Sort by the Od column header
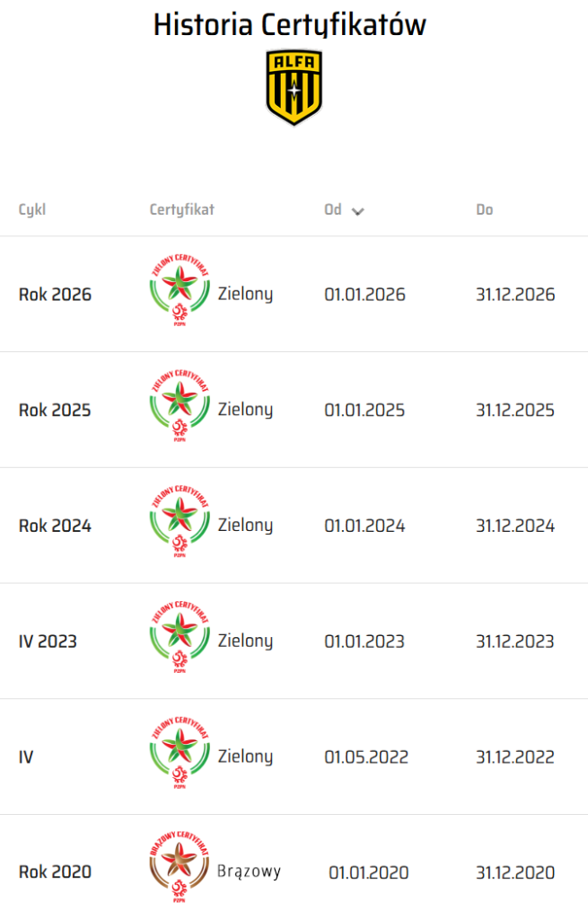The height and width of the screenshot is (920, 588). pos(333,210)
